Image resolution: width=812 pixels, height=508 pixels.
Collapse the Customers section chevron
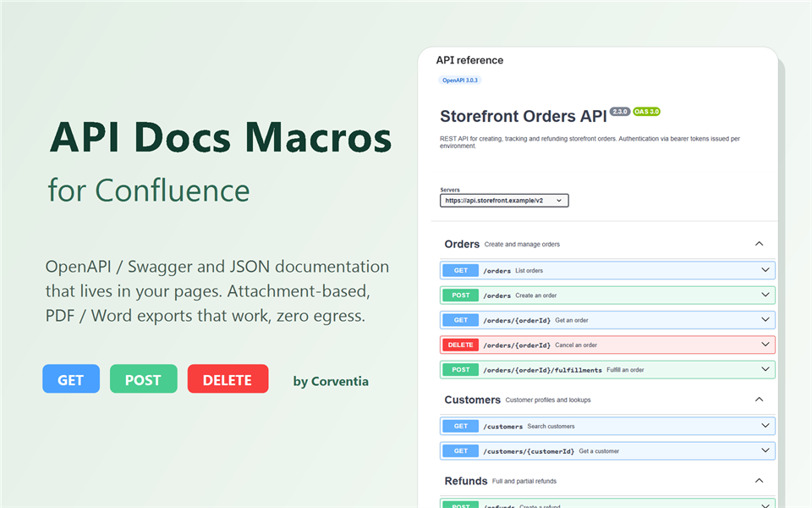tap(760, 399)
